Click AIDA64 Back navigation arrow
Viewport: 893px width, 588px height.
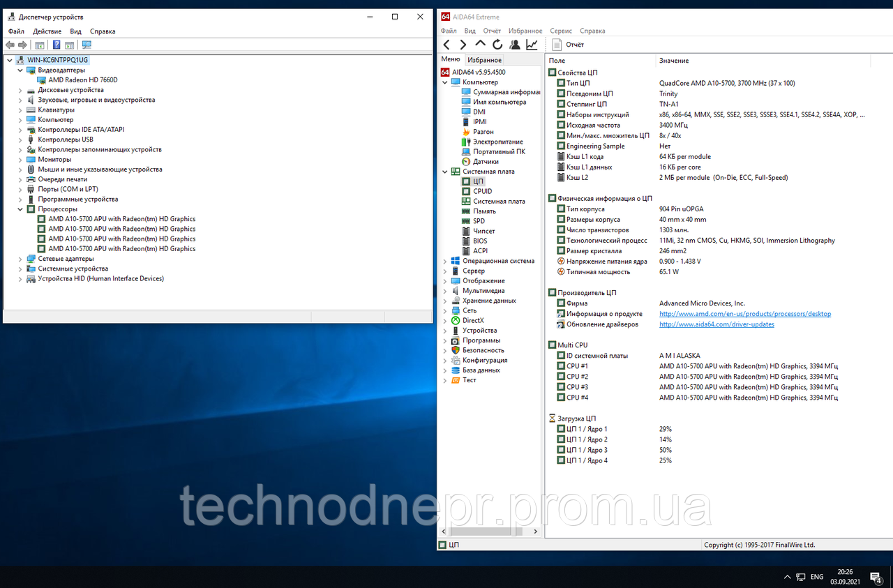[x=446, y=44]
